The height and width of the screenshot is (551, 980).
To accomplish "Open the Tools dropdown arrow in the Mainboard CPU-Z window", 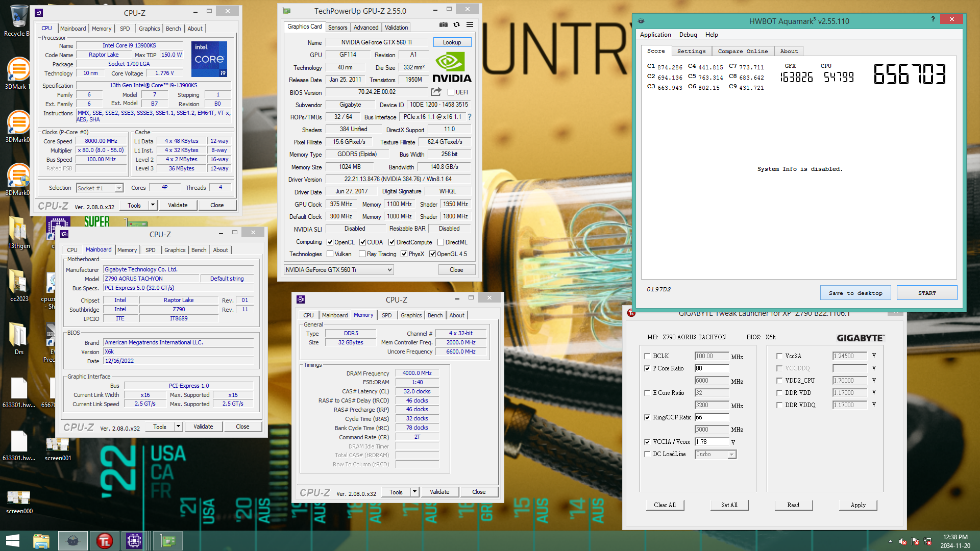I will [x=178, y=427].
